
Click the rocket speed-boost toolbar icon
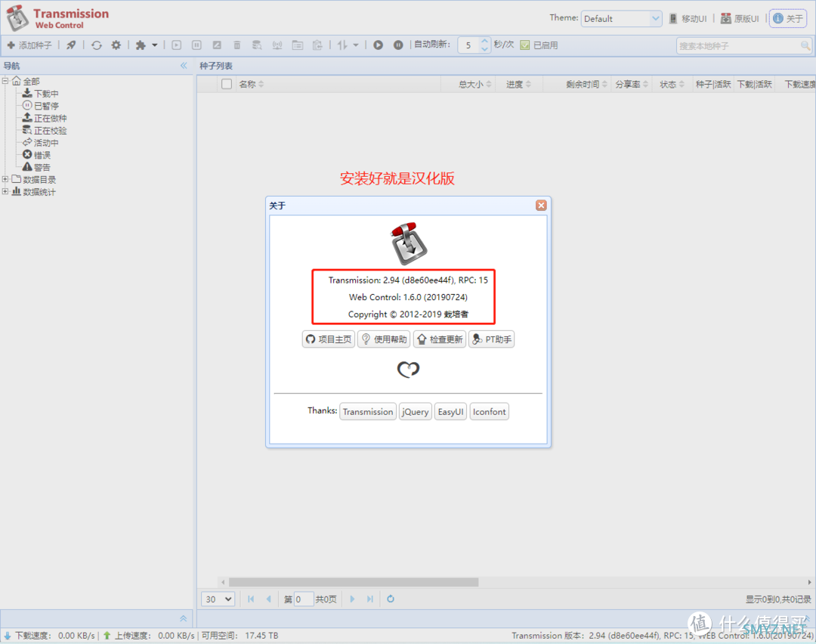point(71,45)
